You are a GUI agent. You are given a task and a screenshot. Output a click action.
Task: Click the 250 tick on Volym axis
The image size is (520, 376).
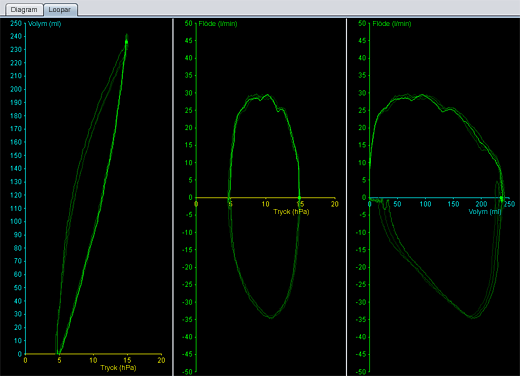click(x=16, y=23)
